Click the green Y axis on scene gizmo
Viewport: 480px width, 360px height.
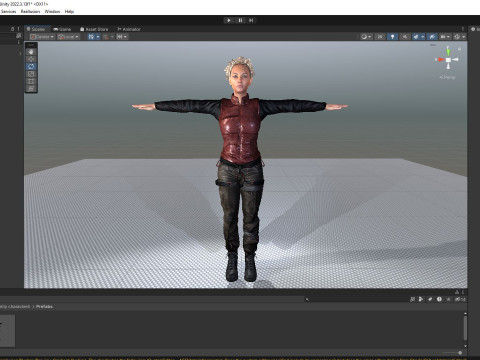click(x=448, y=51)
